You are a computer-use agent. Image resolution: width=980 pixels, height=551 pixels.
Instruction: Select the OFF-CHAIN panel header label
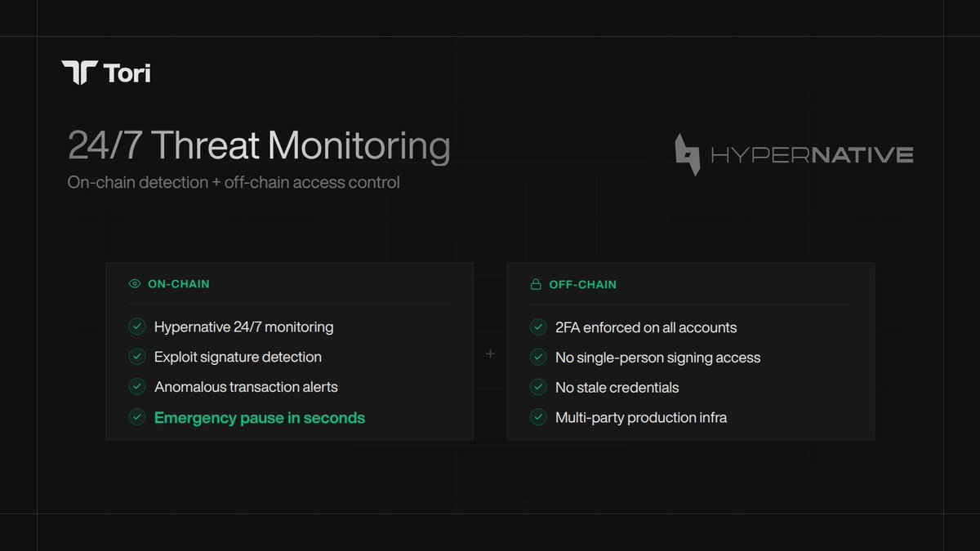582,285
